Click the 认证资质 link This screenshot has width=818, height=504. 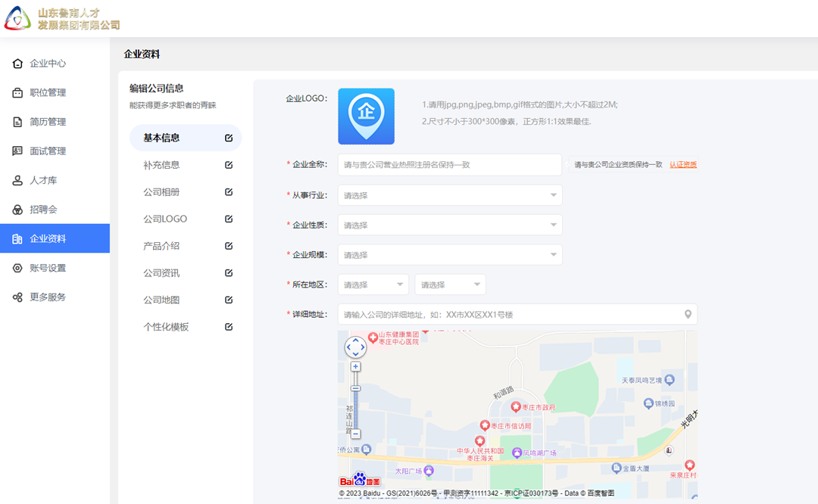click(x=683, y=165)
